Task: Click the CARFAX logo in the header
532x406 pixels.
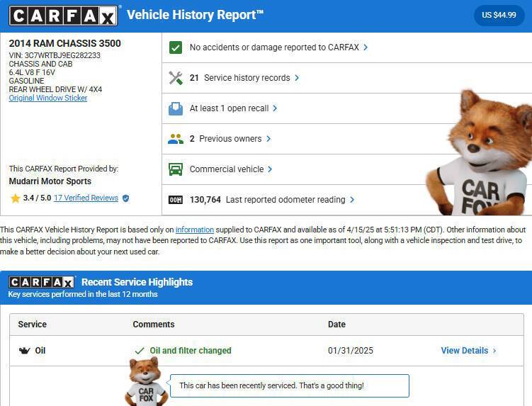Action: coord(64,16)
